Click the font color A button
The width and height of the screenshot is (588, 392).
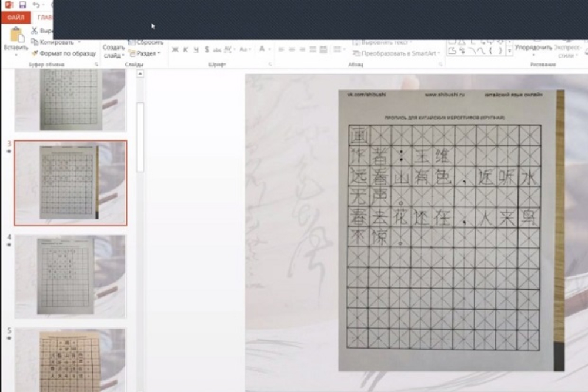pos(262,49)
